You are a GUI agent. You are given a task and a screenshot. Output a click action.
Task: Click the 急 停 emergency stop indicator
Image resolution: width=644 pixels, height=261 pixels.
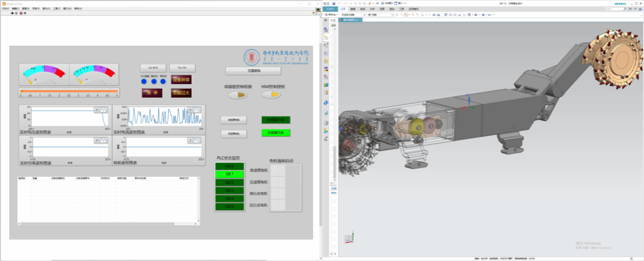152,93
